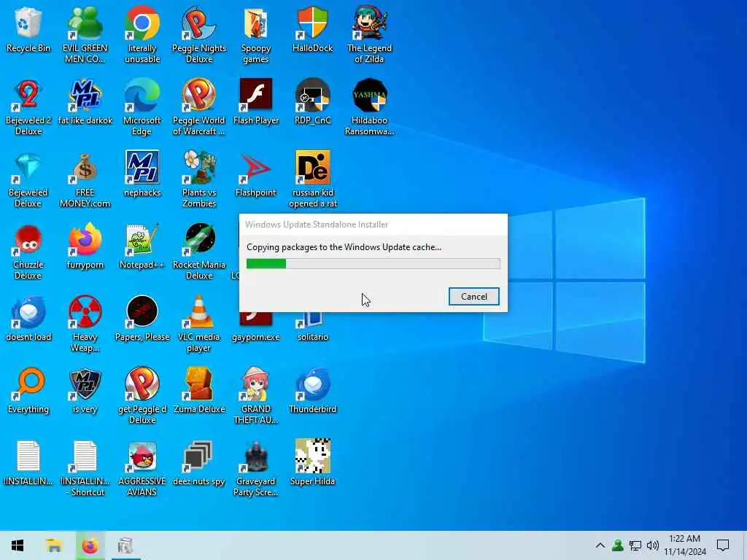This screenshot has width=747, height=560.
Task: Open the network status tray icon
Action: (635, 545)
